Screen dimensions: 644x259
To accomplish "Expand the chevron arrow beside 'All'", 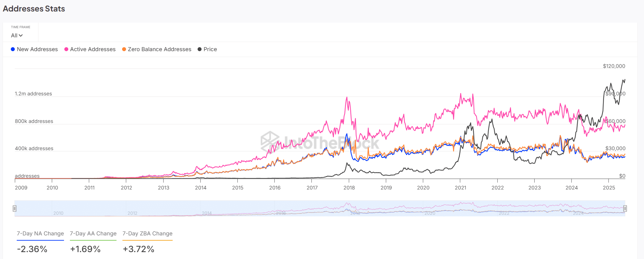I will [x=21, y=35].
